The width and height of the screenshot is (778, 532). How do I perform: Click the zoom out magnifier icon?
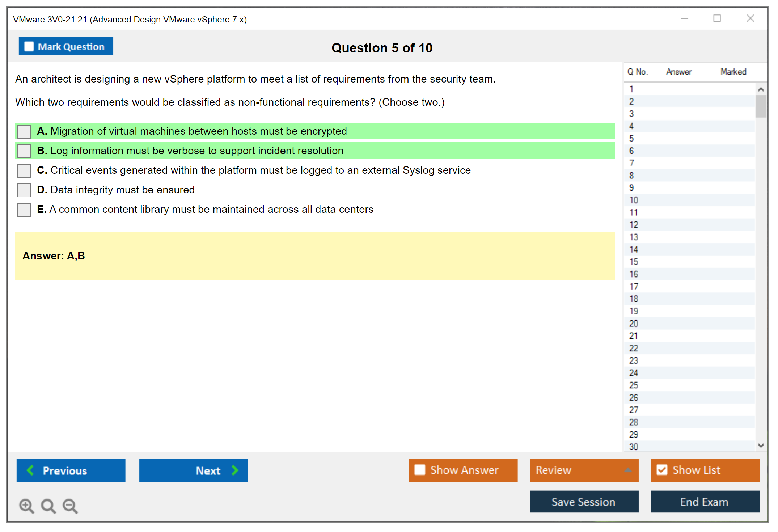point(70,506)
